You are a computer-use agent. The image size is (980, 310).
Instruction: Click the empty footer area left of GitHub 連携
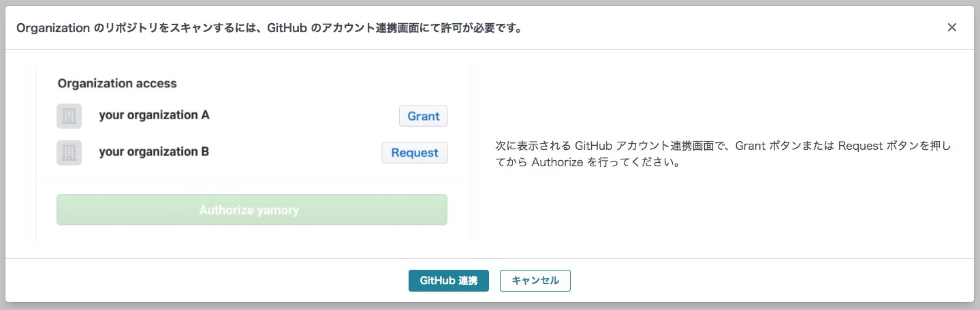204,281
